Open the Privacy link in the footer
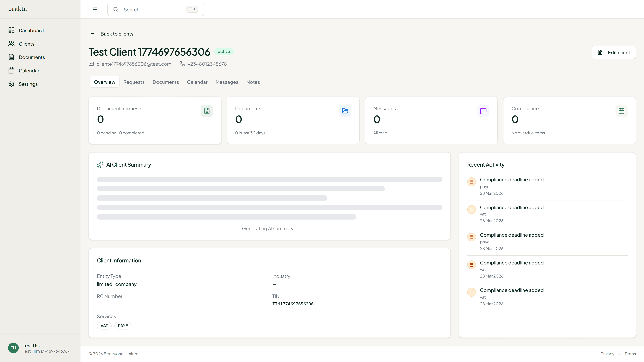 pos(607,354)
